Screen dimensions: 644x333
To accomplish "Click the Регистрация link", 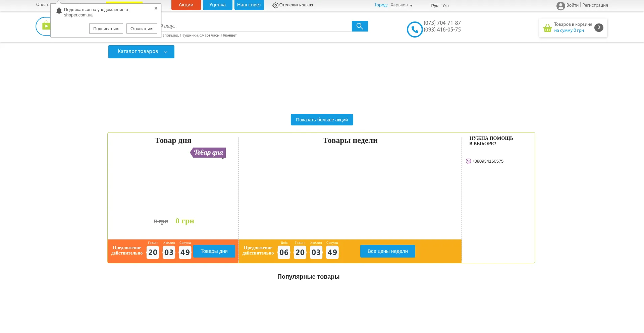I will [595, 5].
